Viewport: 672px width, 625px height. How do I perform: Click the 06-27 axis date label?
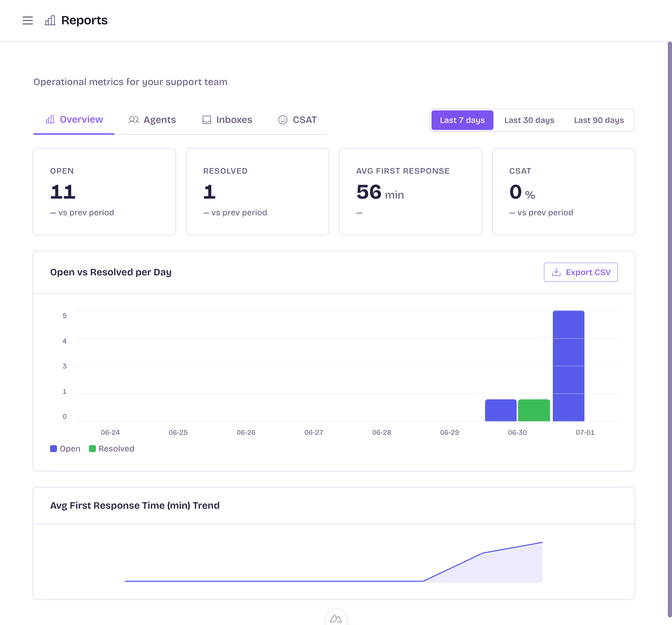coord(314,433)
